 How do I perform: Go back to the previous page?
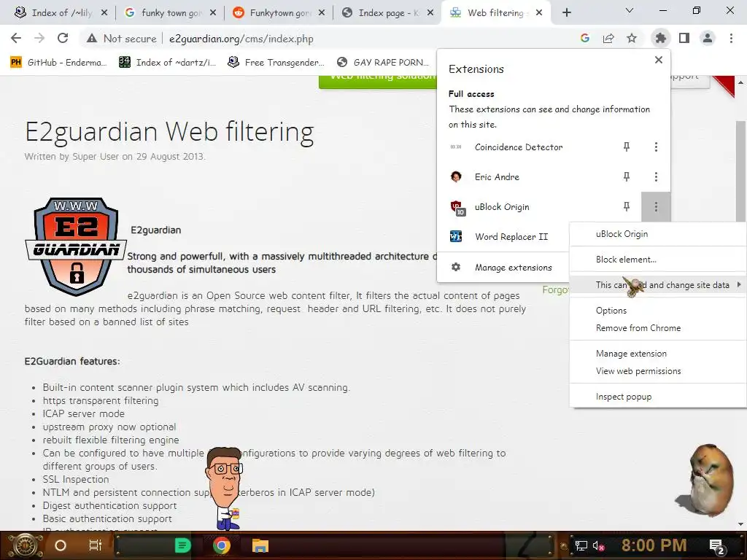point(16,38)
